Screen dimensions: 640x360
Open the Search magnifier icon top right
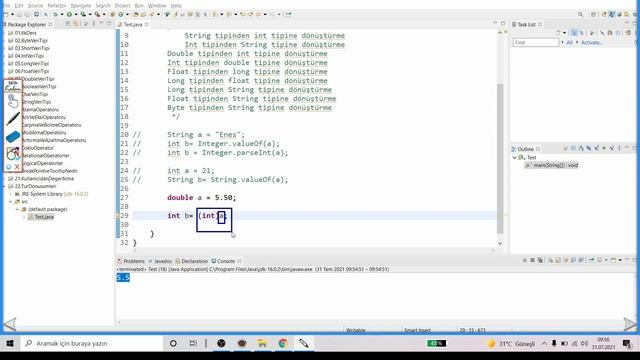pos(580,14)
